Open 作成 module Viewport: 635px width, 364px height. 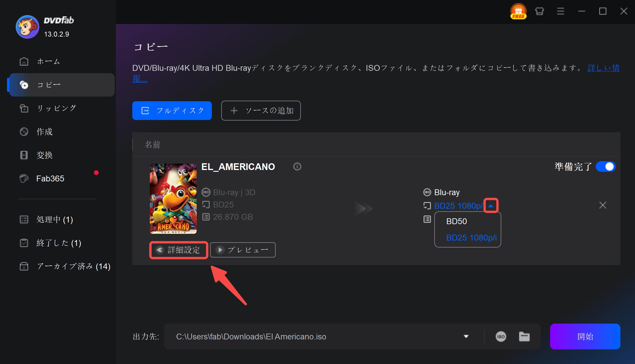62,132
